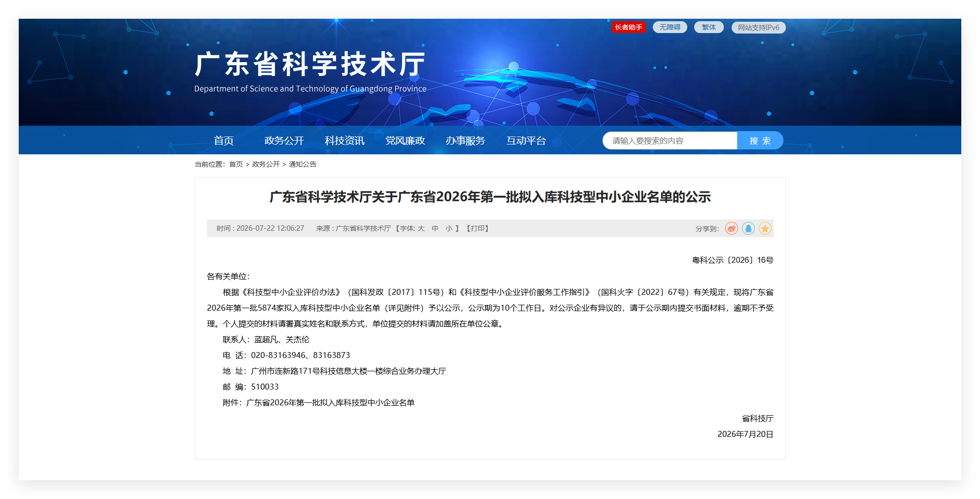980x499 pixels.
Task: Click the timestamp 2026-07-22 12:06:27
Action: (x=270, y=228)
